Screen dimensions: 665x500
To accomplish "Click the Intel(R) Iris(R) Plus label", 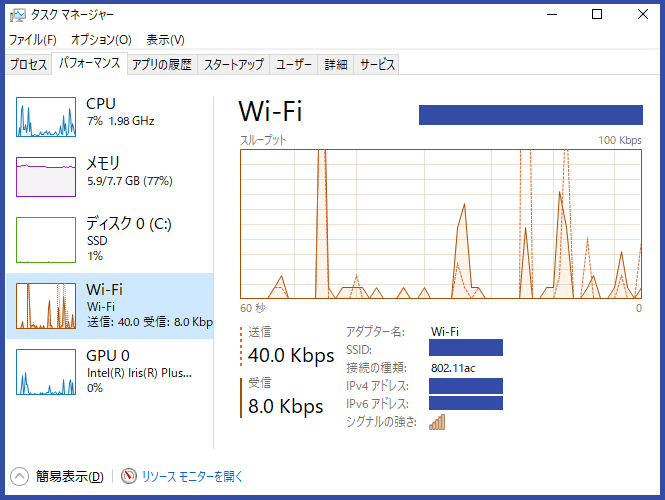I will pyautogui.click(x=139, y=373).
